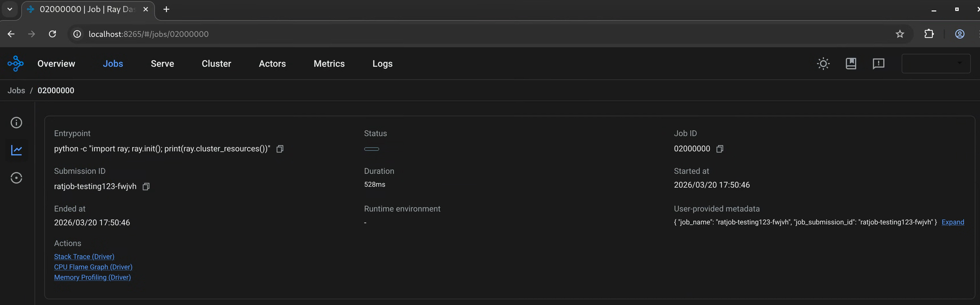980x305 pixels.
Task: Open the Cluster page
Action: [216, 64]
